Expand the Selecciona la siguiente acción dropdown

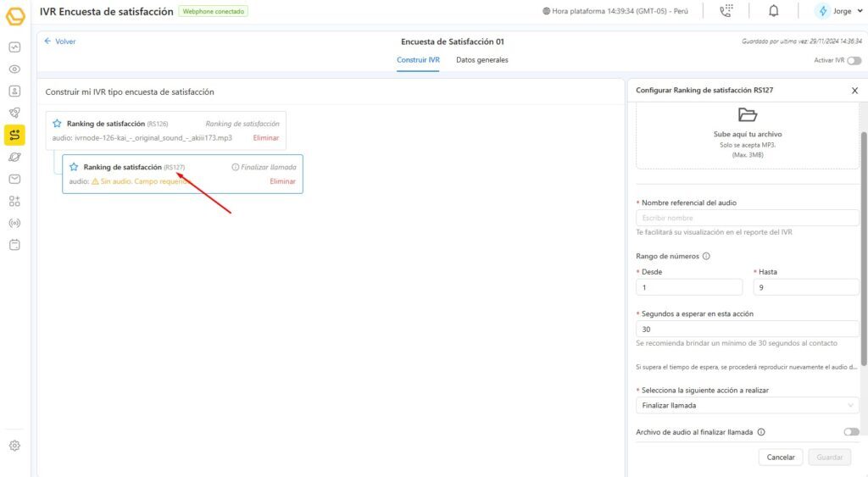tap(747, 405)
